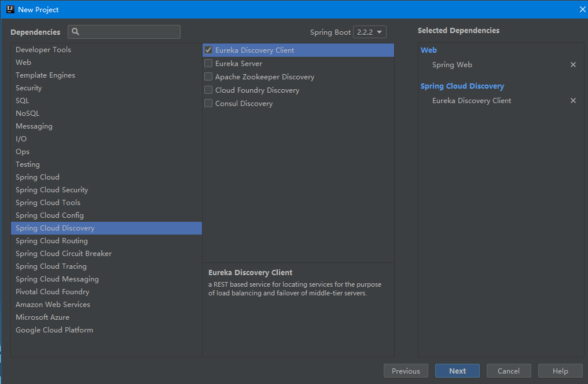Open Help for this dialog

pyautogui.click(x=560, y=371)
